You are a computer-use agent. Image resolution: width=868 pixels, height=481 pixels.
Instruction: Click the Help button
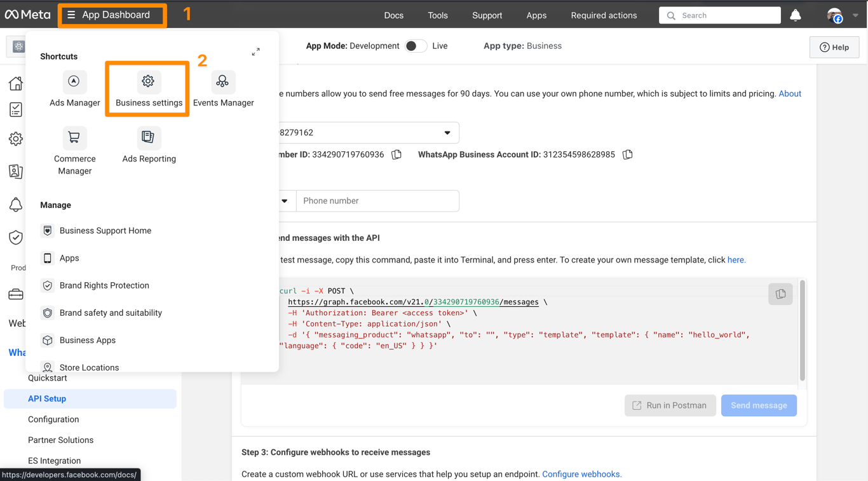(834, 47)
